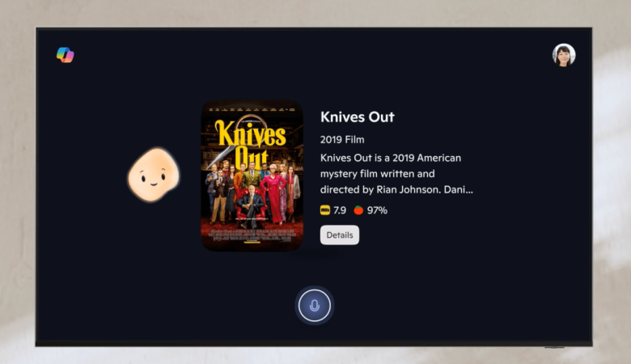Click the 7.9 IMDb score
The height and width of the screenshot is (364, 631).
340,210
